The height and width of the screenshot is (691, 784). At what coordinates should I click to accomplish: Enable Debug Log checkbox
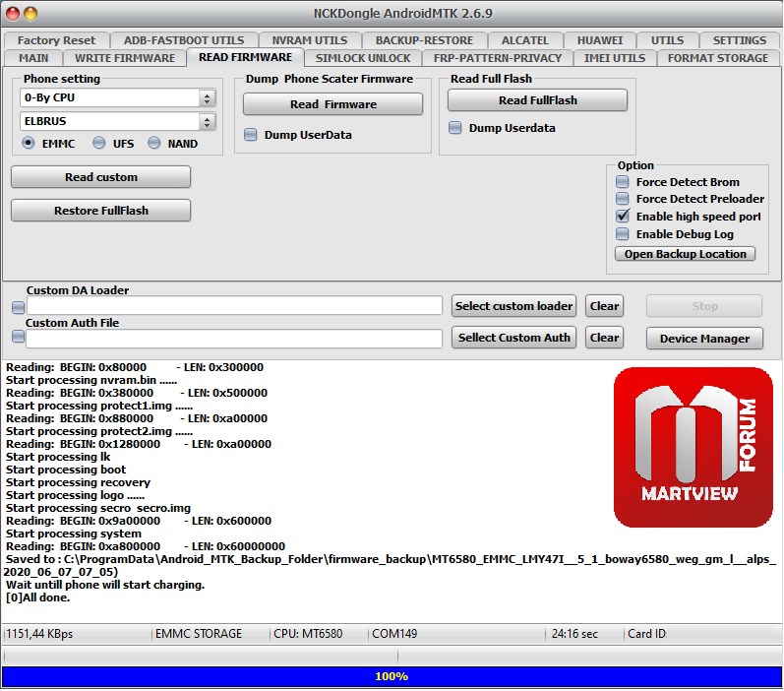pos(622,233)
